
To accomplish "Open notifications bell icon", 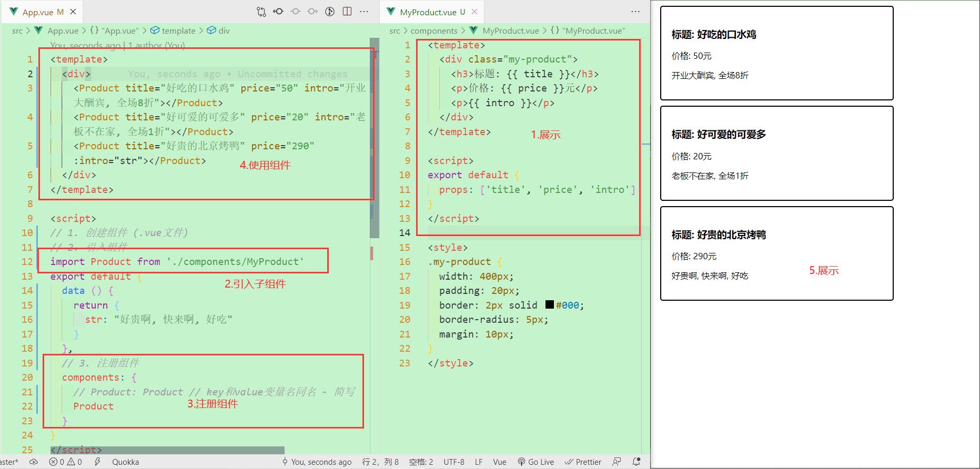I will (637, 462).
